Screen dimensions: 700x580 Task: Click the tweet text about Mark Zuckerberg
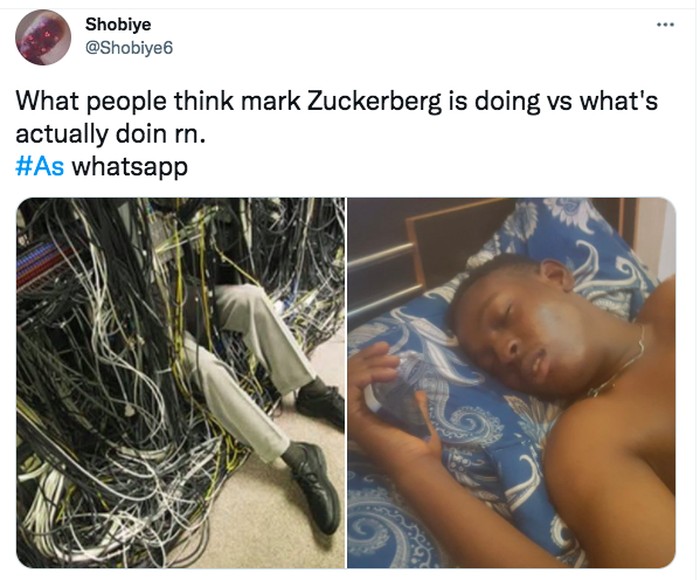coord(337,117)
